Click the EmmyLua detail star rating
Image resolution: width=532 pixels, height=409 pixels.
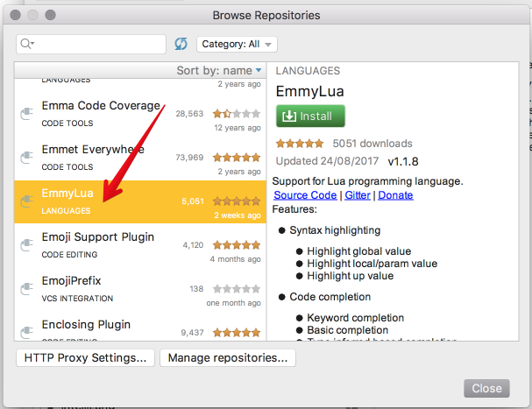tap(300, 144)
